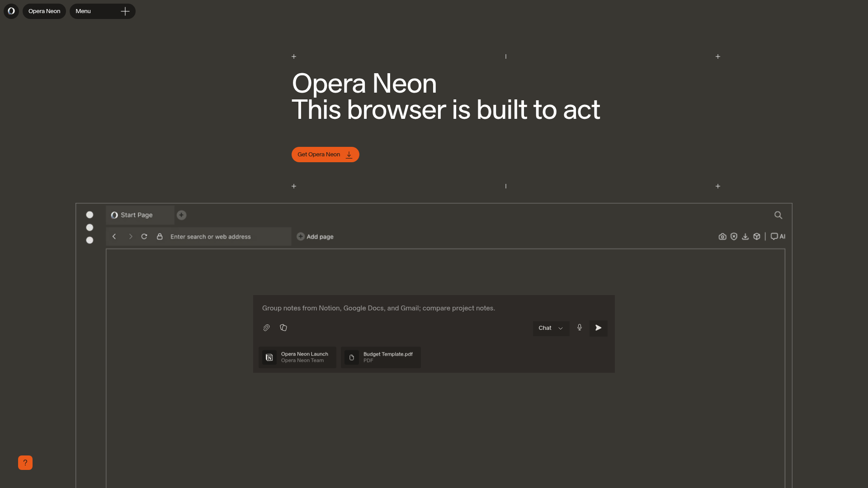This screenshot has width=868, height=488.
Task: Open the downloads icon in toolbar
Action: tap(745, 236)
